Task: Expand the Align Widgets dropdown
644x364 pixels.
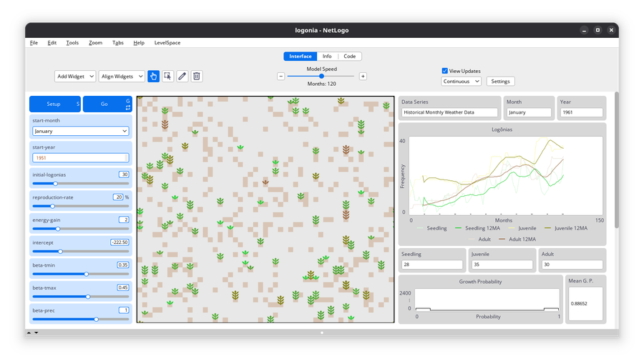Action: (x=122, y=77)
